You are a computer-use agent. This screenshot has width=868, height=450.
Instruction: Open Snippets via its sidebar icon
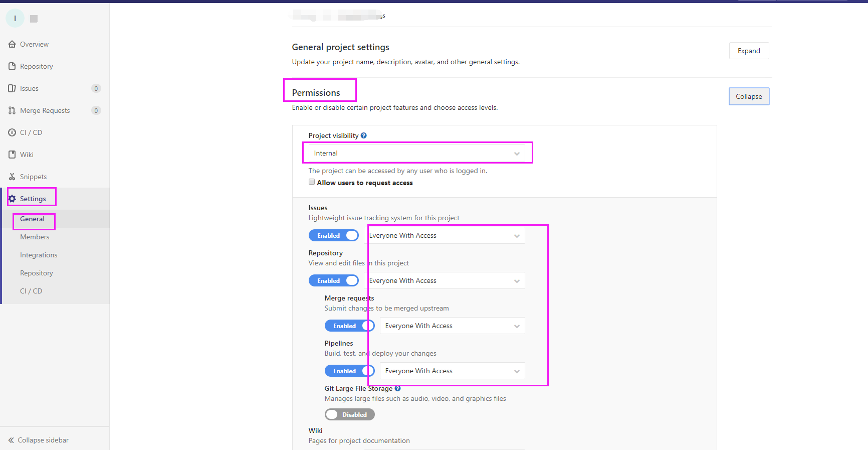(12, 177)
